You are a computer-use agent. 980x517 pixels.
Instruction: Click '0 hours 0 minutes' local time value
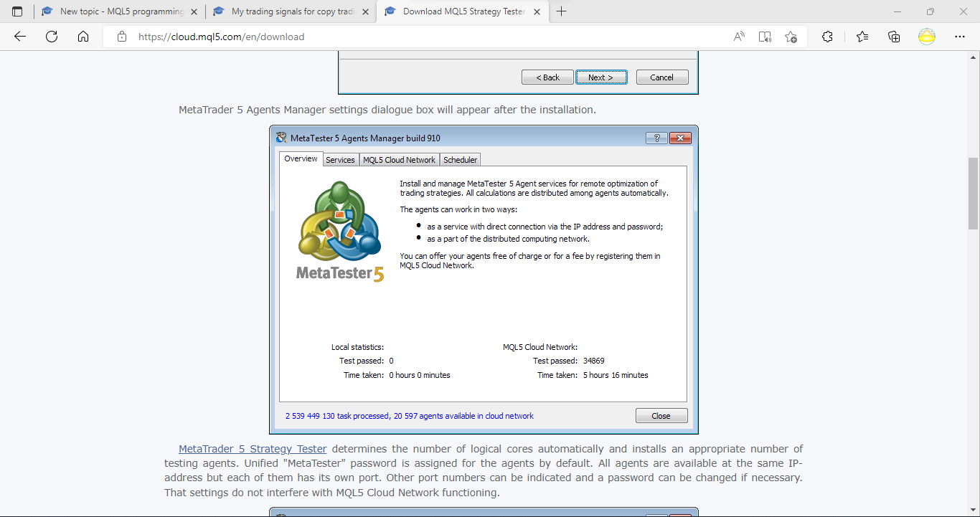pyautogui.click(x=420, y=375)
